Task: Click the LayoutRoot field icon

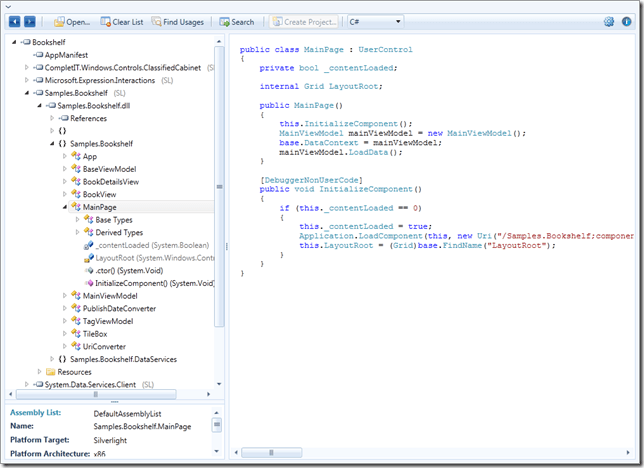Action: point(89,258)
